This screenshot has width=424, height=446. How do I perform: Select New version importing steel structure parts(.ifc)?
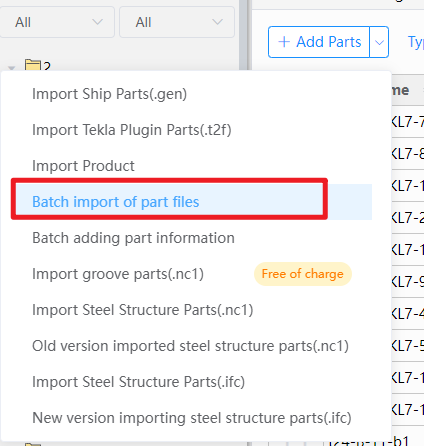(192, 418)
